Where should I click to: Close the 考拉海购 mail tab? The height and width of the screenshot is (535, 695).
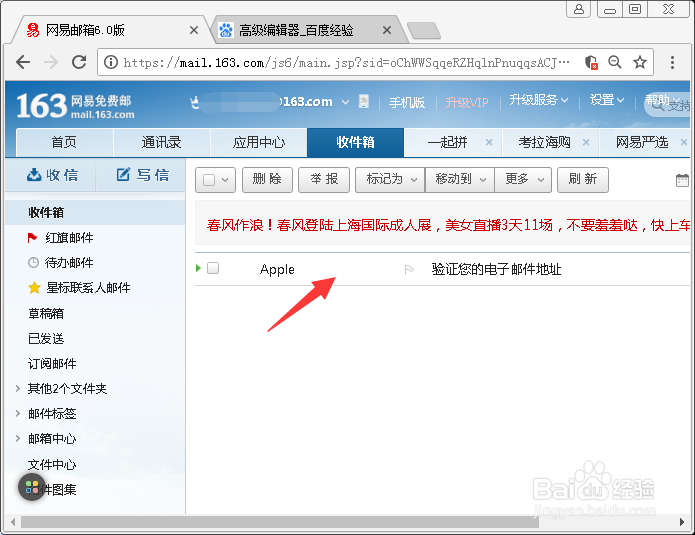coord(586,142)
